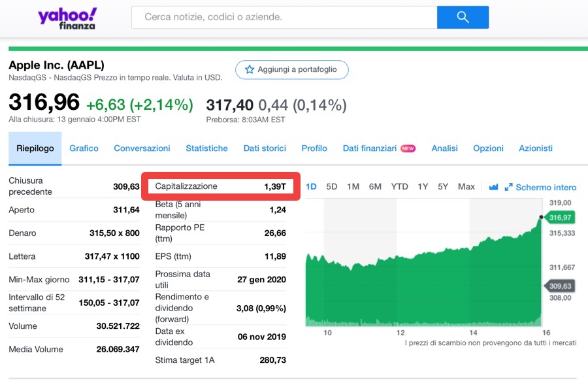Switch to the Statistiche tab
This screenshot has width=588, height=385.
[x=206, y=148]
